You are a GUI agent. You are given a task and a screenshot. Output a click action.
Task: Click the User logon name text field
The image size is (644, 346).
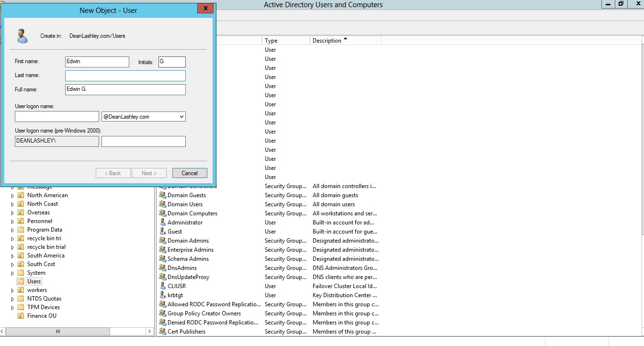click(x=56, y=117)
